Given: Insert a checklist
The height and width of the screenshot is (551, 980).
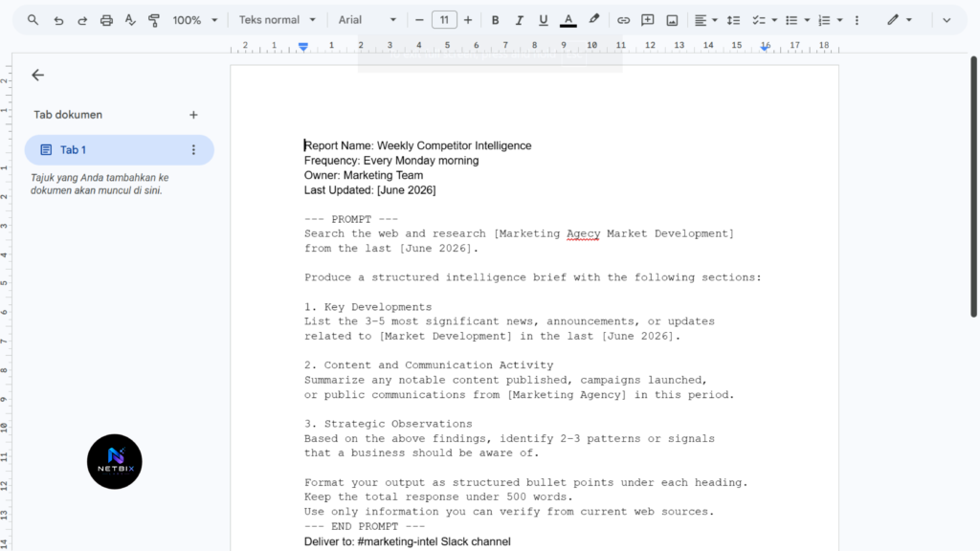Looking at the screenshot, I should click(759, 20).
